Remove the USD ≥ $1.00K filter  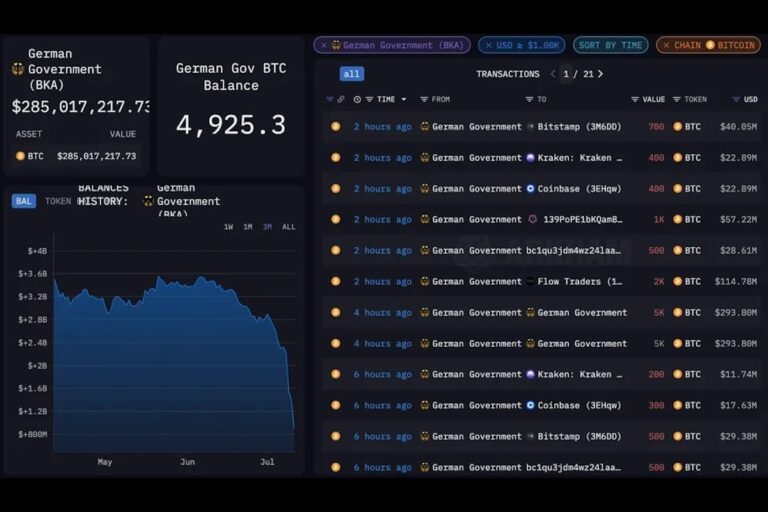click(x=488, y=46)
